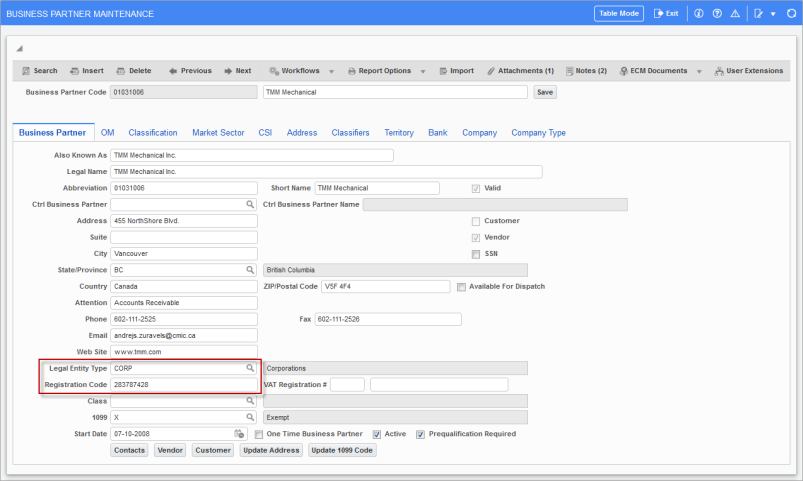Switch to the Classifiers tab
The width and height of the screenshot is (803, 481).
[350, 133]
